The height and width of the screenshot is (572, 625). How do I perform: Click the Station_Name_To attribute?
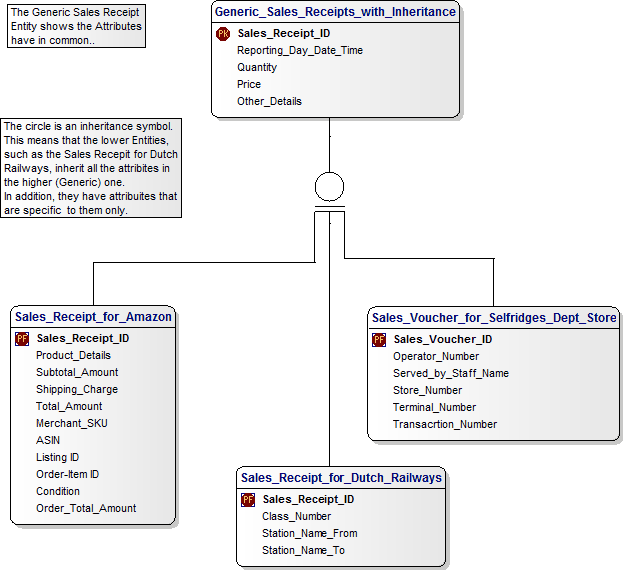coord(303,550)
